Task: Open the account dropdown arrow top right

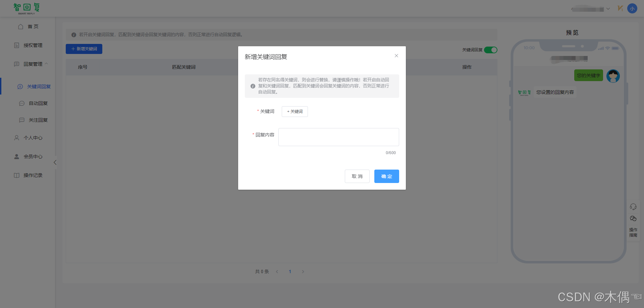Action: pos(608,9)
